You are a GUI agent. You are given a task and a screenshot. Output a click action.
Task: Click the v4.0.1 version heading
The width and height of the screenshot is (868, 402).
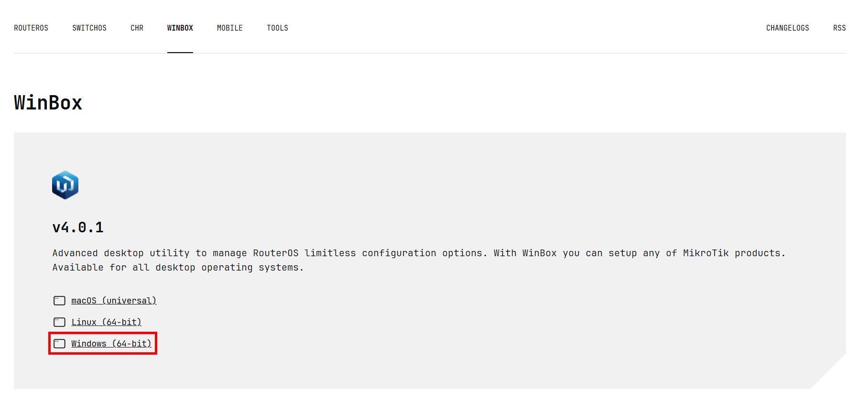[78, 228]
